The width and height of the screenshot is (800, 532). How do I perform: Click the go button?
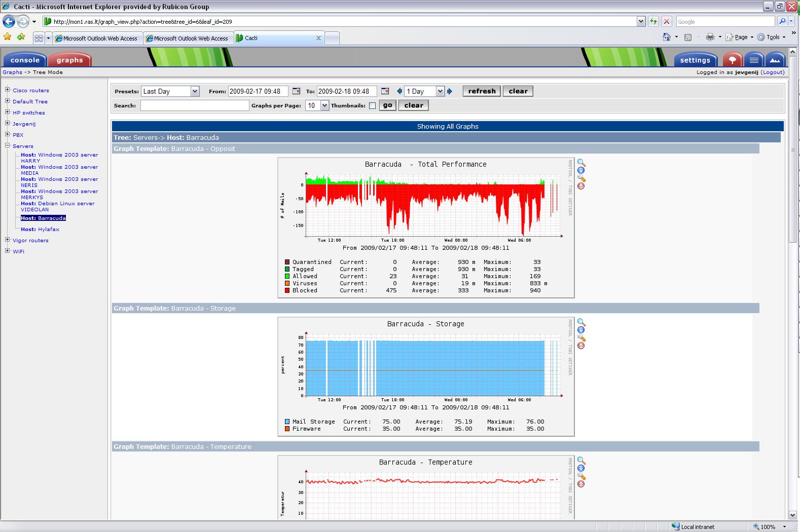[x=388, y=105]
